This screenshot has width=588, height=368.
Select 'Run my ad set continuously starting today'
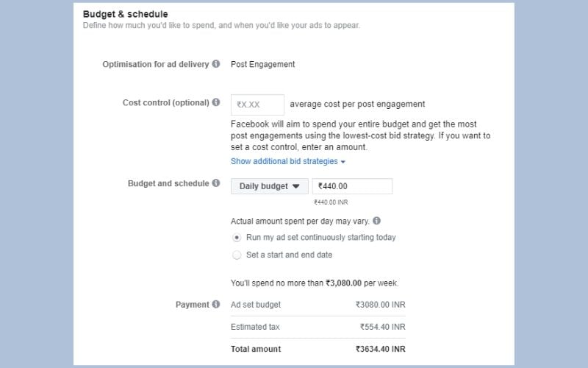tap(237, 238)
